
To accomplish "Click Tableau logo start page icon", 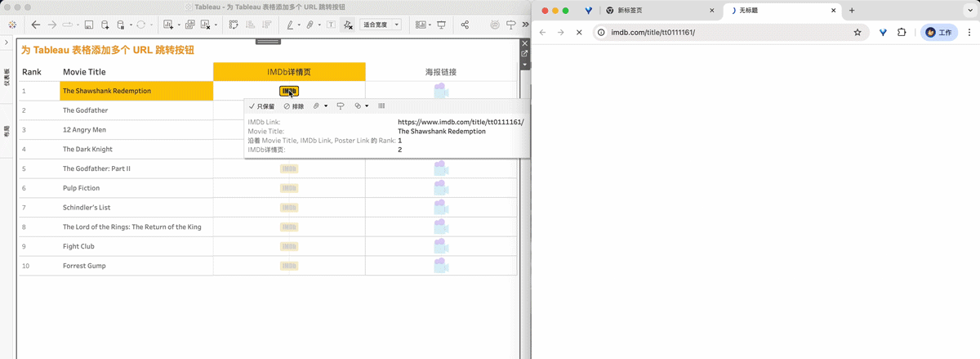I will coord(12,25).
